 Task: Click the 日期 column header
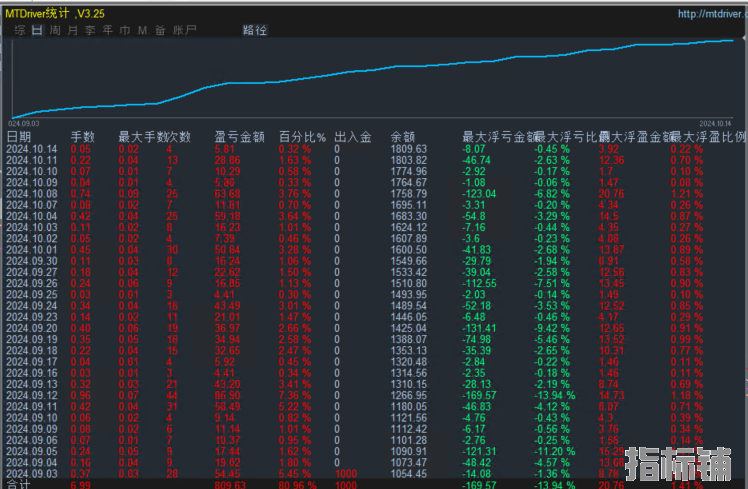[x=19, y=136]
